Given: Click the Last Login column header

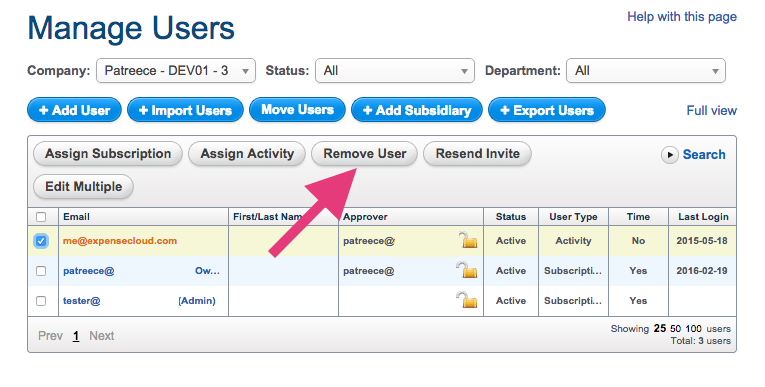Looking at the screenshot, I should click(703, 217).
